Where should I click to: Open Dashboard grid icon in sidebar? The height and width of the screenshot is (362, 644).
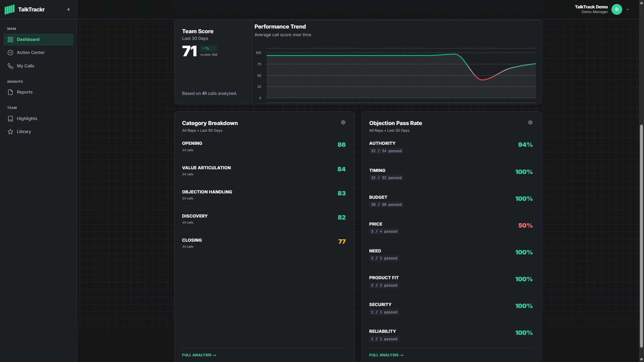coord(10,40)
